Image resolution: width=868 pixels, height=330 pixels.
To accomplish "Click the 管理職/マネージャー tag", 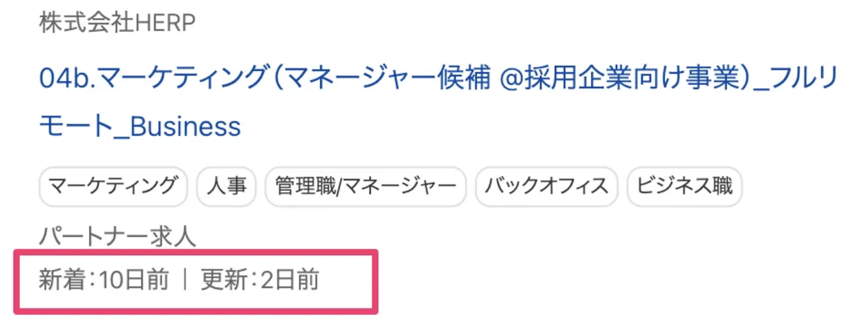I will coord(366,186).
